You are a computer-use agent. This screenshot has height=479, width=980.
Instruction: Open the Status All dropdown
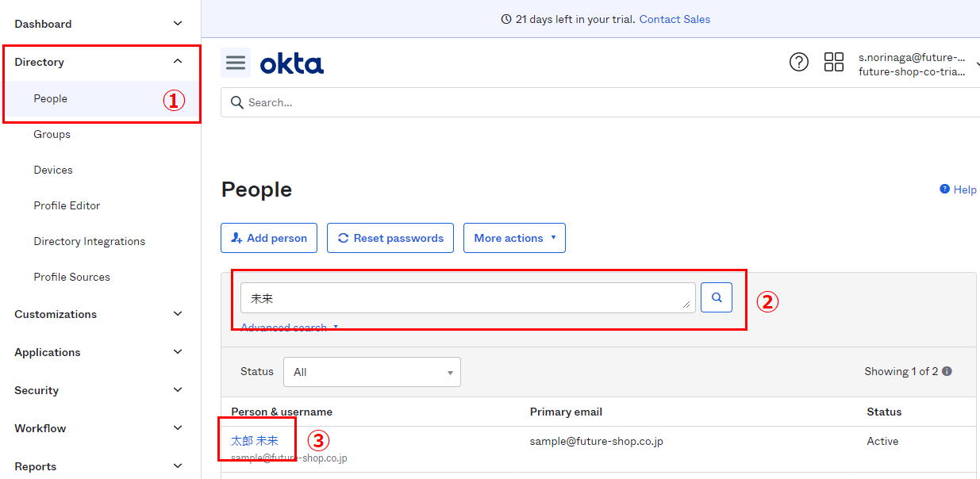coord(372,372)
